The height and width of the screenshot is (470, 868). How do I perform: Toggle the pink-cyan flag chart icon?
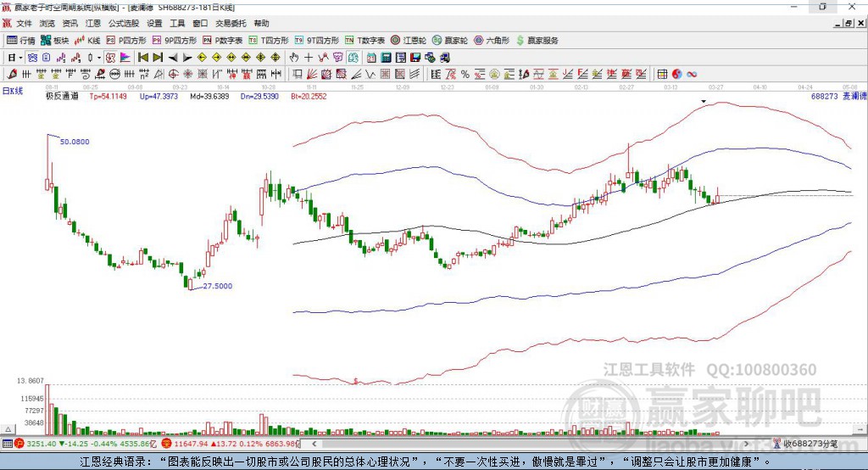click(125, 58)
